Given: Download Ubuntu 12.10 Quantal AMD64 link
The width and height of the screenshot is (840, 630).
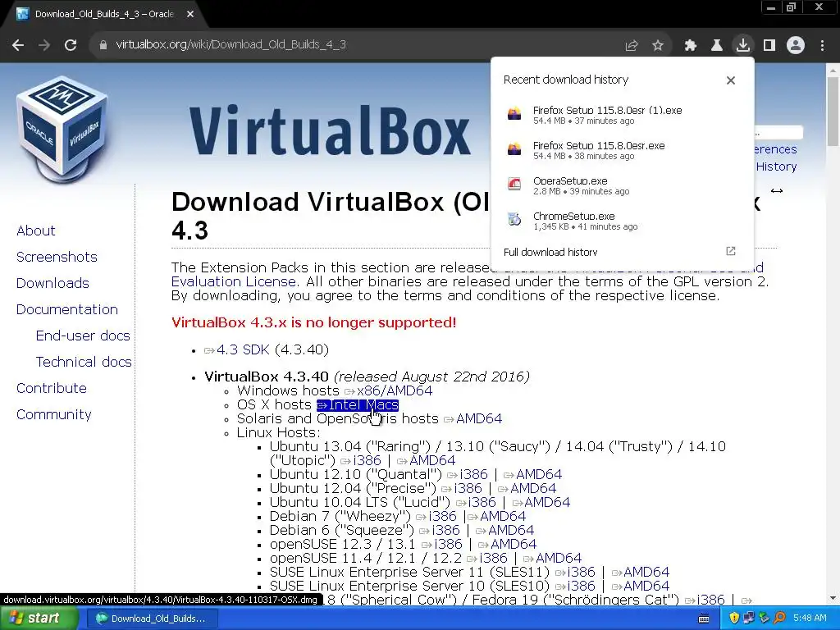Looking at the screenshot, I should [x=533, y=475].
